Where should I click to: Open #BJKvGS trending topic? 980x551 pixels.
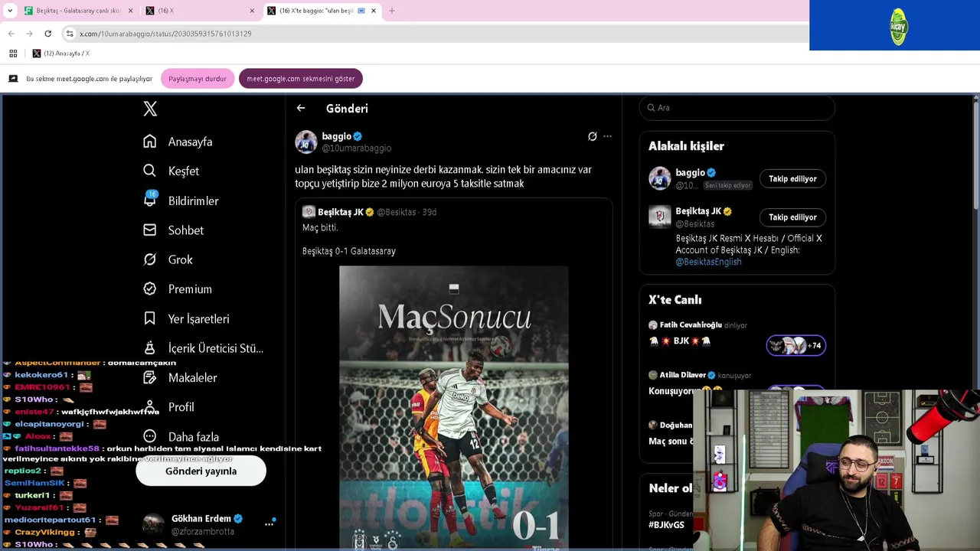(666, 525)
